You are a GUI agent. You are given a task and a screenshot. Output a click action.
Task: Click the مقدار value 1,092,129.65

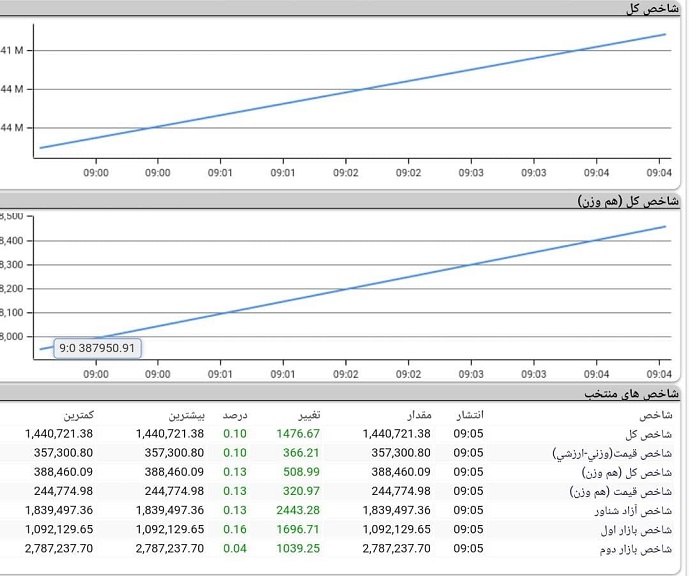pyautogui.click(x=396, y=529)
